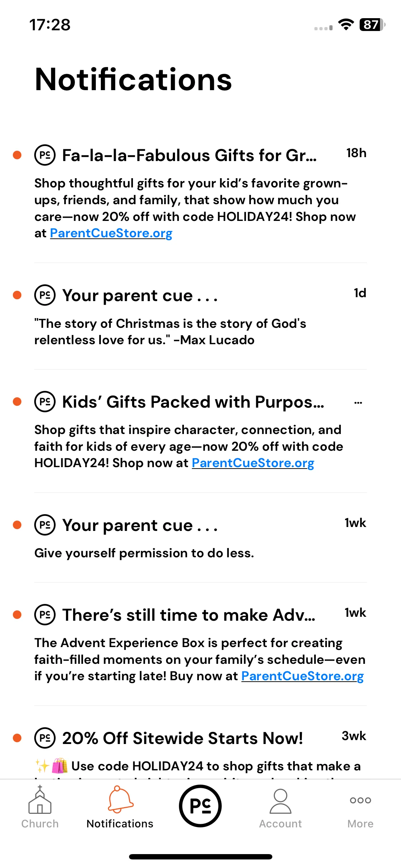Viewport: 401px width, 868px height.
Task: Tap the PC logo beside Kids' Gifts notification
Action: point(45,402)
